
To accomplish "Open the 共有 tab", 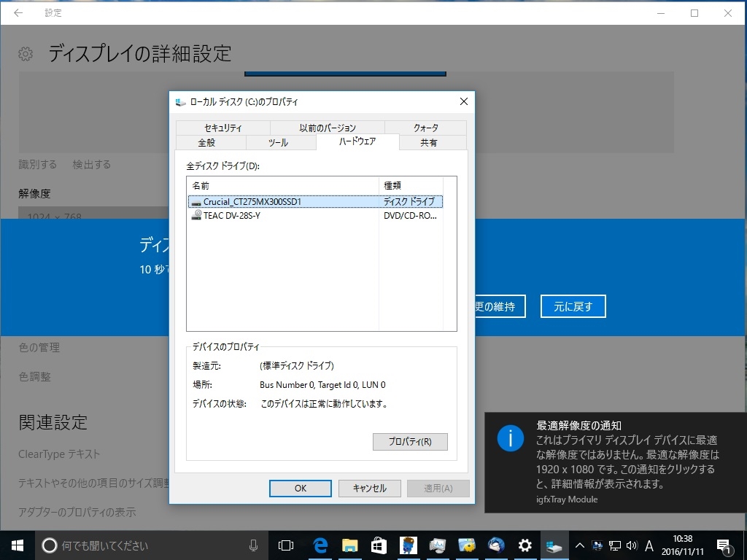I will pyautogui.click(x=428, y=142).
